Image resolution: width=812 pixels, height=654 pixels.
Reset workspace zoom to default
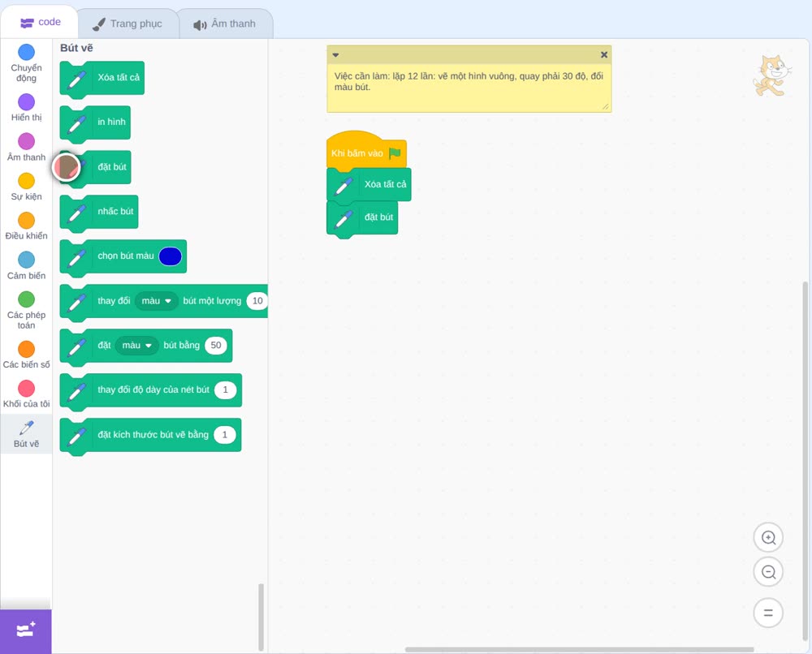pos(768,613)
